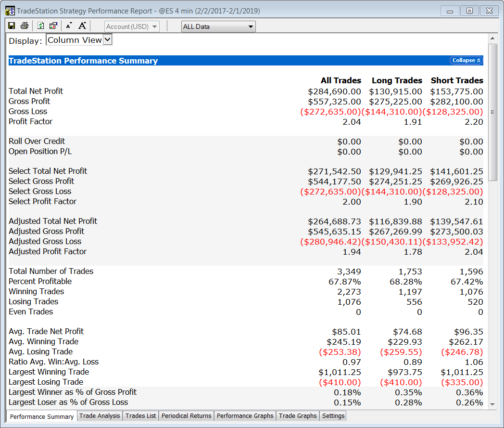Click the Largest Winner as % of Gross Profit label
This screenshot has width=504, height=428.
pos(73,392)
